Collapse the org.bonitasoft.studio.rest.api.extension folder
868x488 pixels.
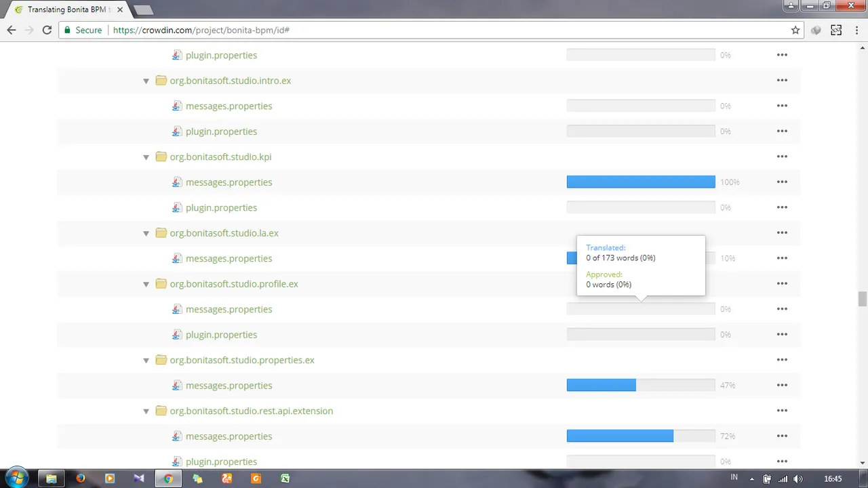(146, 411)
